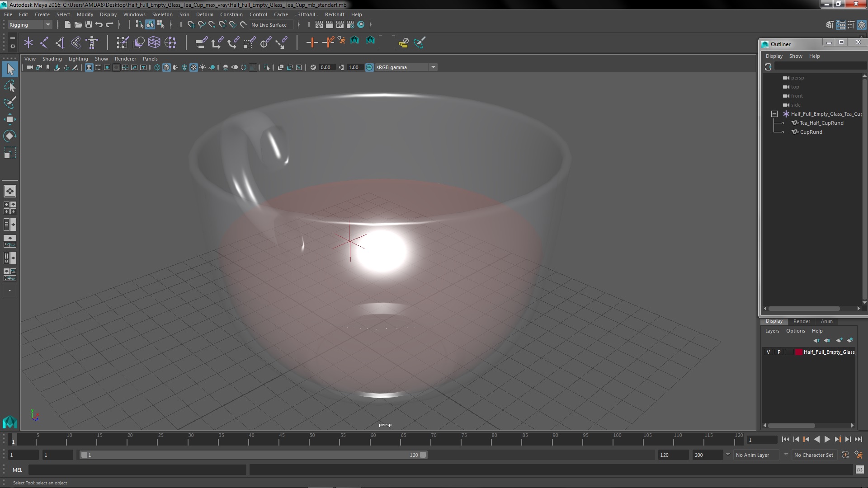Click the Play Forwards button
Screen dimensions: 868x488
pyautogui.click(x=827, y=439)
